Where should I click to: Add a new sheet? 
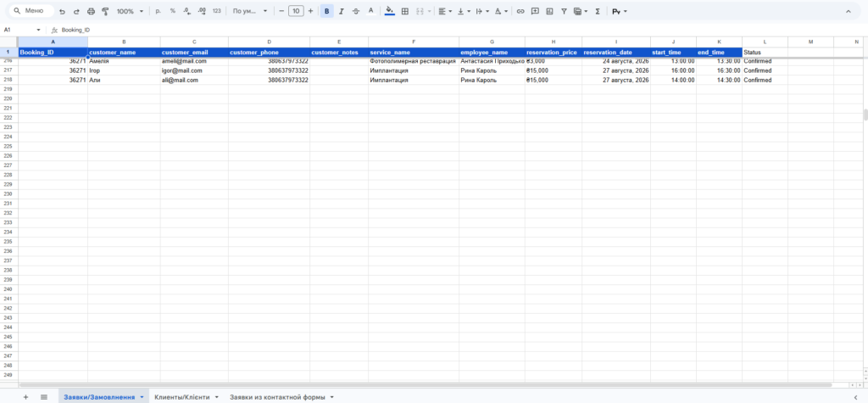coord(25,397)
